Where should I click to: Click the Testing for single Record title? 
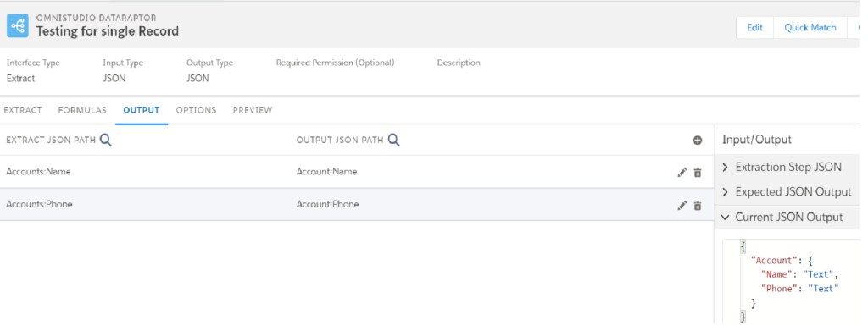tap(108, 31)
